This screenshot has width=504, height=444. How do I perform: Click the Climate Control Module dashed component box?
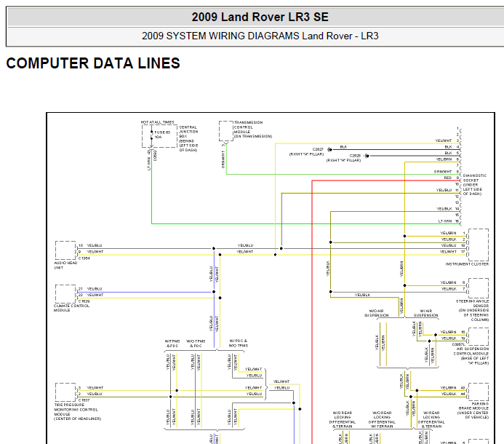pos(65,293)
